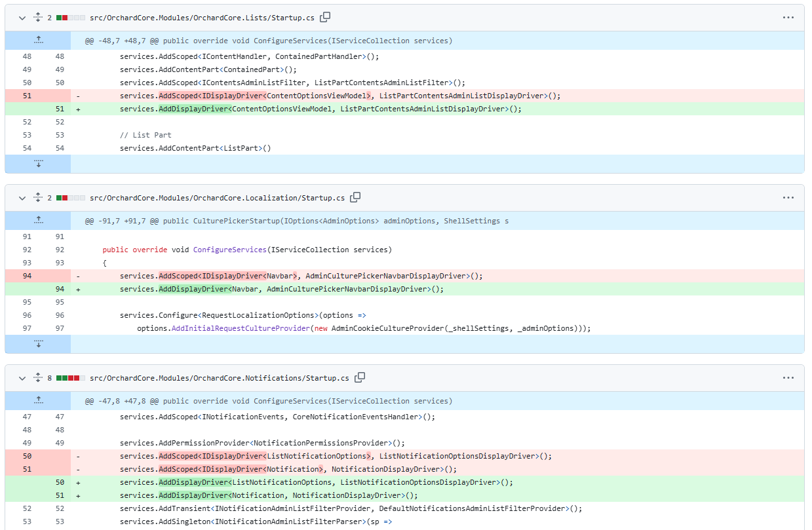Click the AddInitialRequestCultureProvider code line

click(364, 328)
